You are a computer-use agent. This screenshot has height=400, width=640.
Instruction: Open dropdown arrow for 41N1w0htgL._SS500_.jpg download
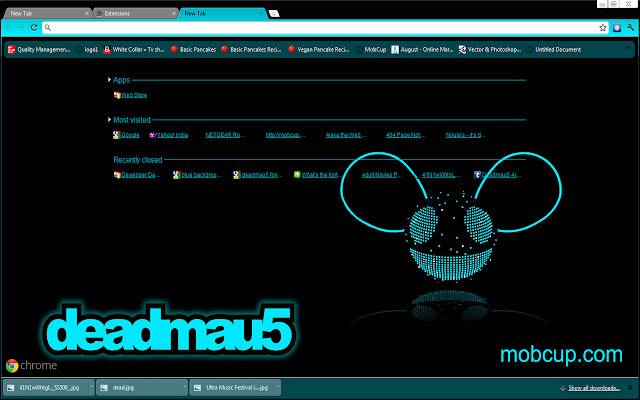(91, 387)
